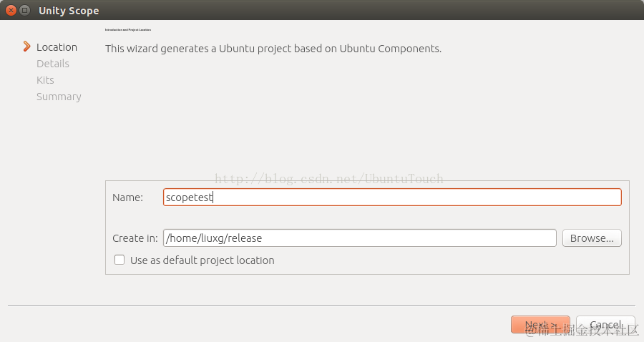Cancel the project wizard

(x=605, y=325)
